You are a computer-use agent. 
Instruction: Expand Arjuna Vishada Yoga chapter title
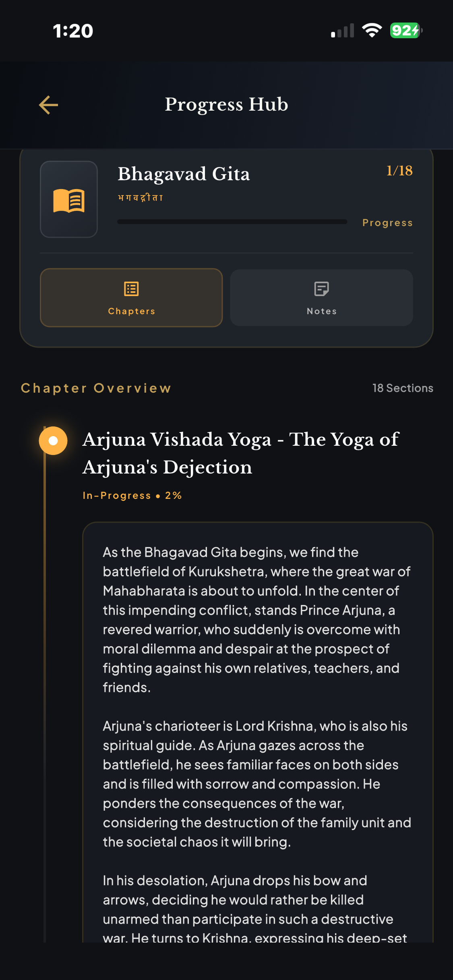tap(241, 453)
